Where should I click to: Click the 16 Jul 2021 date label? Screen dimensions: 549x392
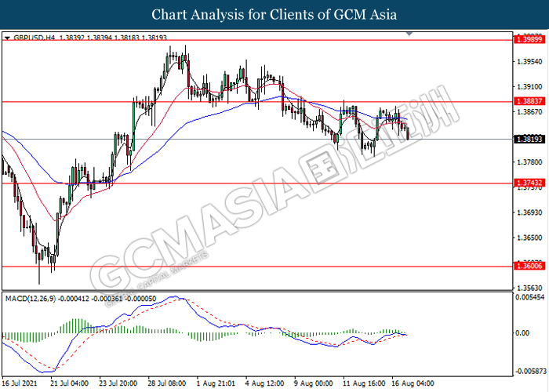(x=20, y=383)
